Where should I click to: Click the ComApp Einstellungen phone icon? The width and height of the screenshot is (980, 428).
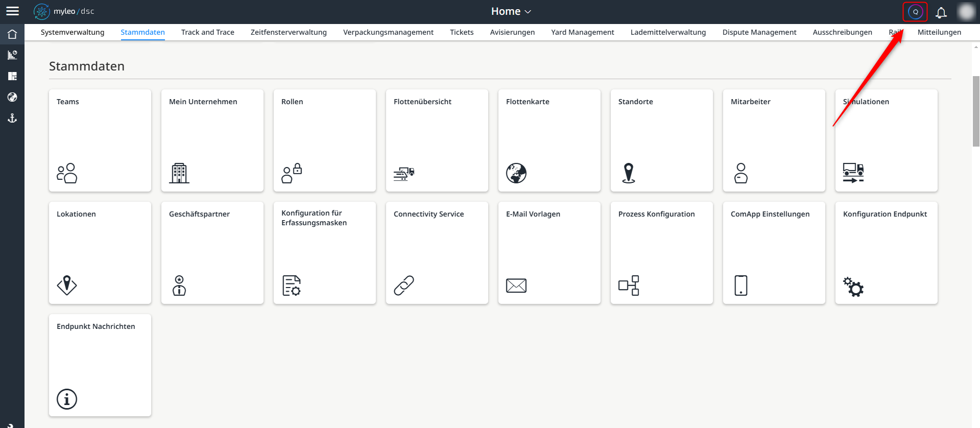[741, 286]
